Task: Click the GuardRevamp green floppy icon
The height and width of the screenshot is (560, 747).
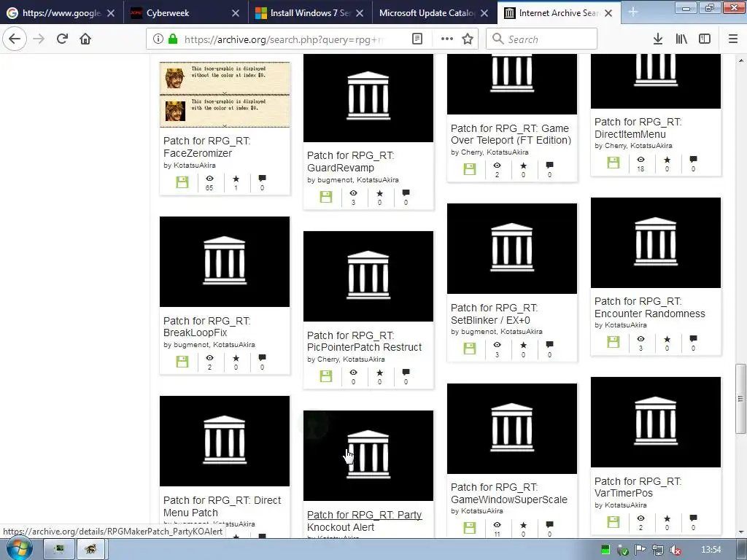Action: point(326,197)
